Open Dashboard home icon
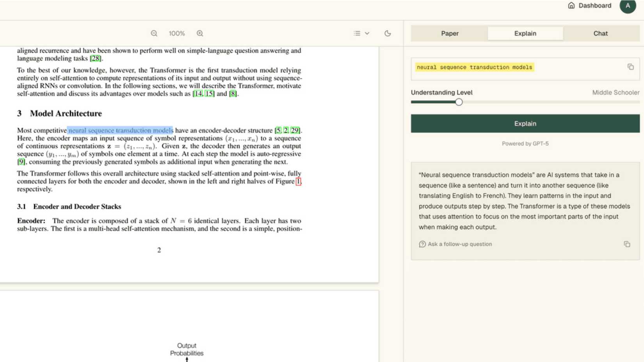Screen dimensions: 644x362 [571, 5]
